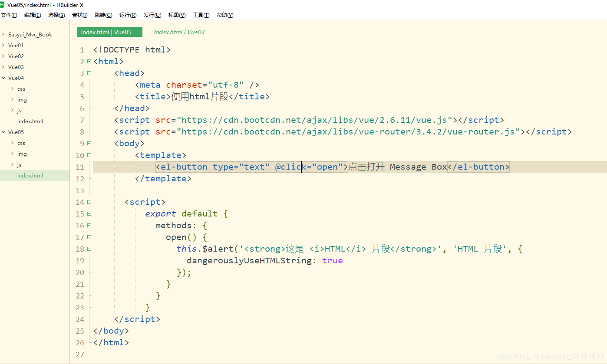Open the 帮助(Y) menu
This screenshot has height=364, width=607.
(x=225, y=15)
